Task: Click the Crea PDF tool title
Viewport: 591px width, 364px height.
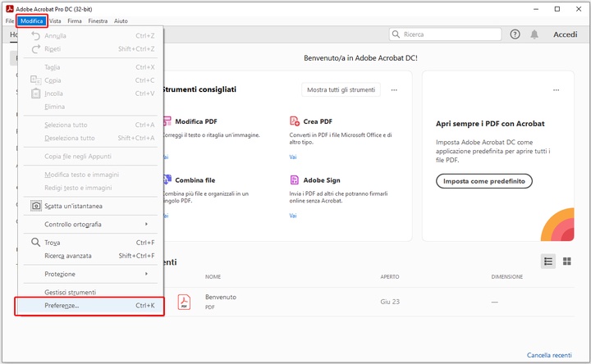Action: tap(318, 121)
